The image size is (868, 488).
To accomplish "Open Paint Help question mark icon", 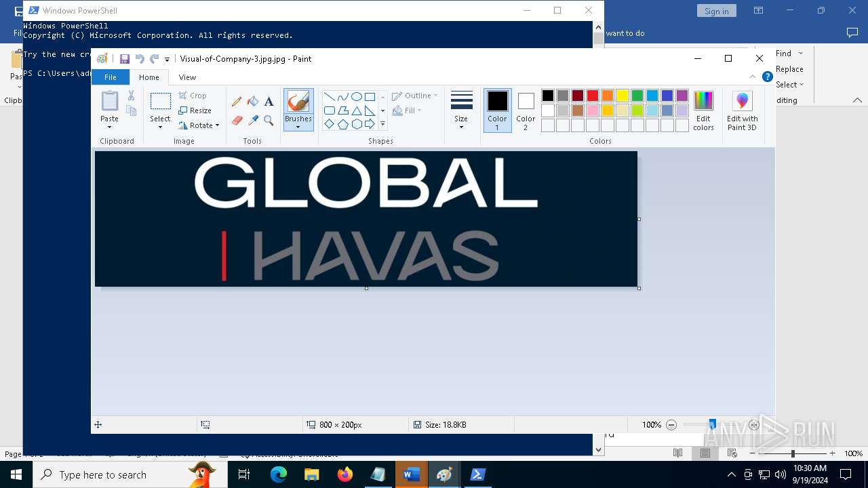I will coord(767,77).
